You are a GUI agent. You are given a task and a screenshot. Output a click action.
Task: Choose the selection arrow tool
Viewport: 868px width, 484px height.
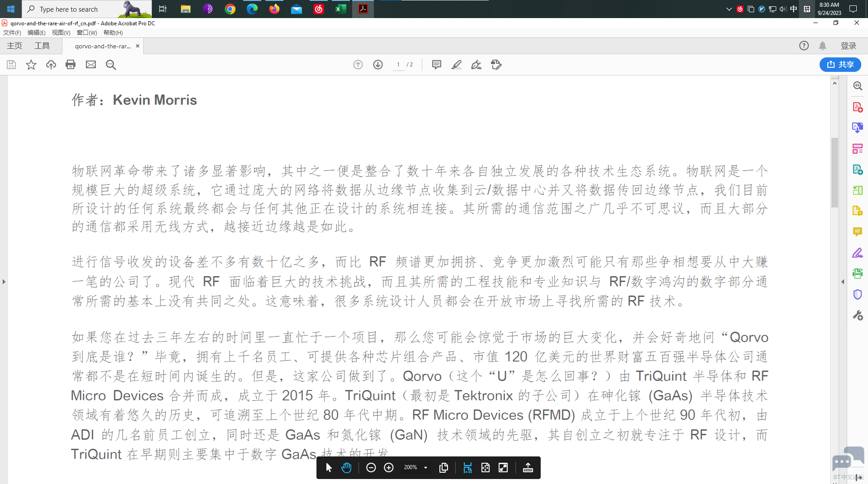329,468
